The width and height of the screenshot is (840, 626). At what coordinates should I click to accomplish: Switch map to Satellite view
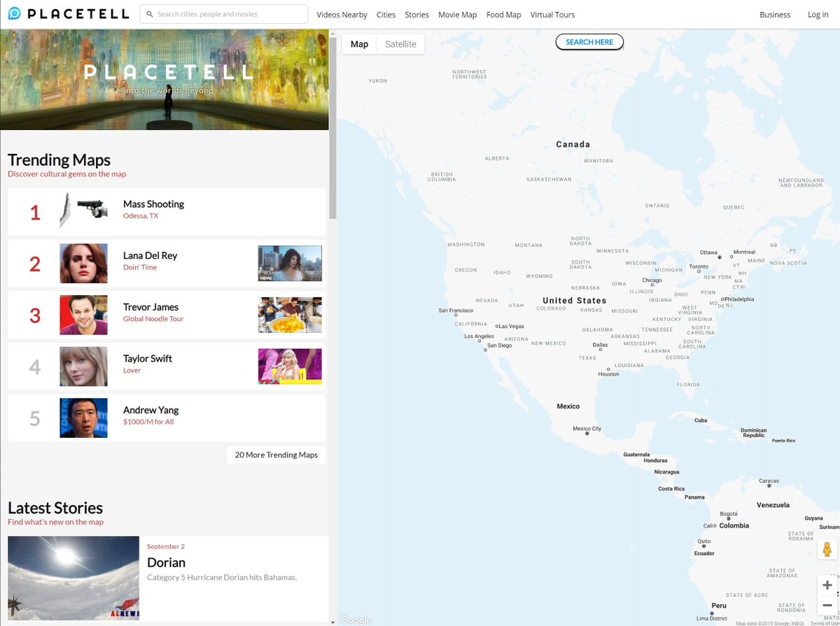click(x=400, y=44)
